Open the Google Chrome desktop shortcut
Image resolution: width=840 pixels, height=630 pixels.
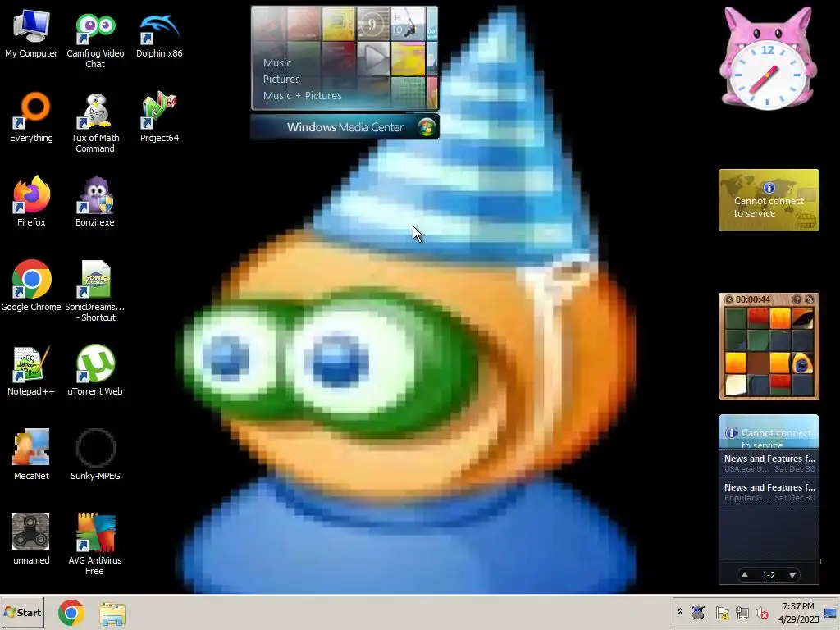point(31,286)
